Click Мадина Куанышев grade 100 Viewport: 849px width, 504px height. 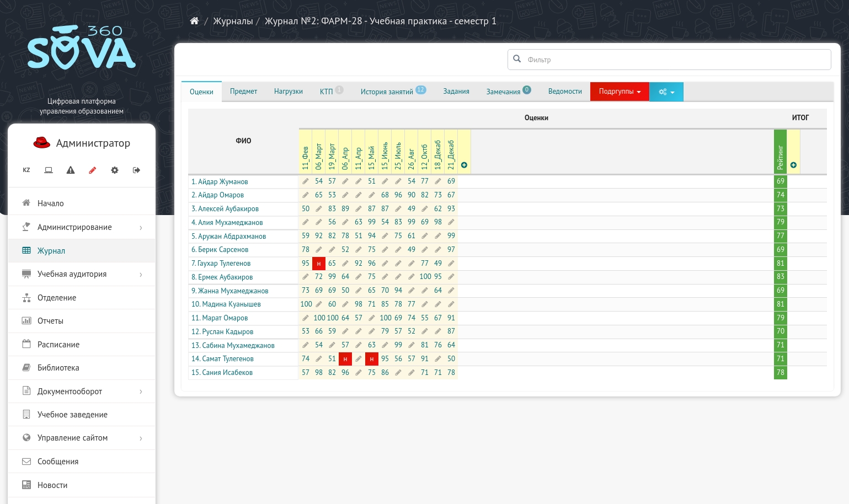(306, 304)
